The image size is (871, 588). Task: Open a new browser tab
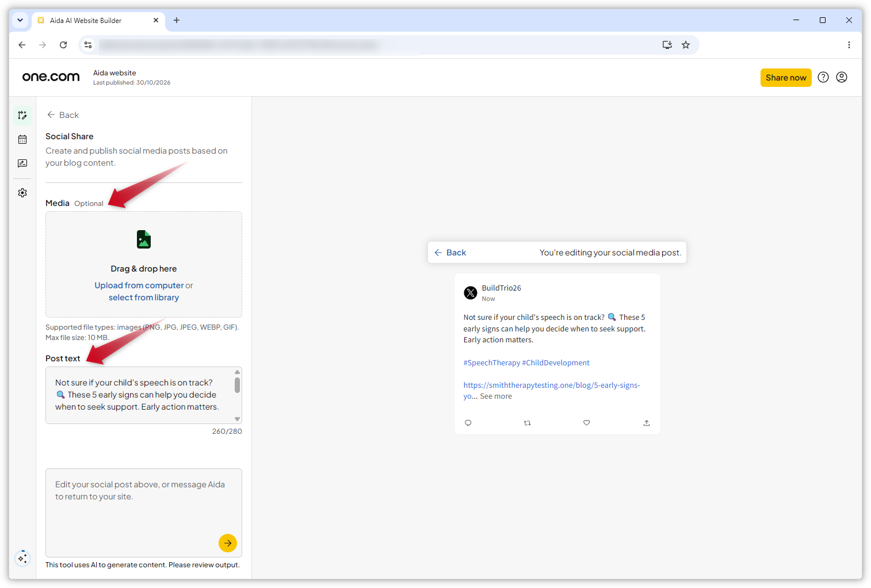(177, 20)
